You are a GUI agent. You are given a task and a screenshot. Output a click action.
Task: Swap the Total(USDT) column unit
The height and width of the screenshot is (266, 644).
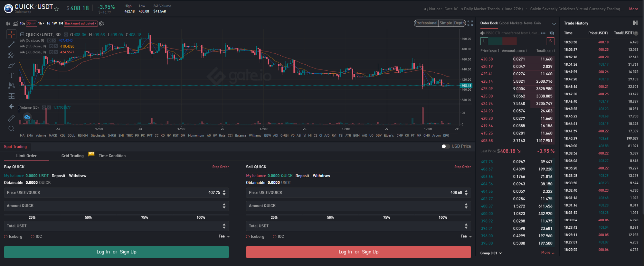pyautogui.click(x=636, y=33)
